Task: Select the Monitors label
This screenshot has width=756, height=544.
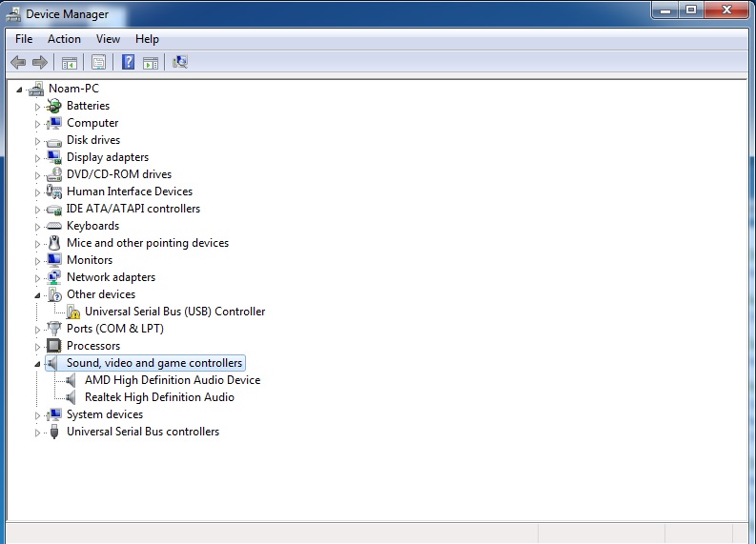Action: [90, 260]
